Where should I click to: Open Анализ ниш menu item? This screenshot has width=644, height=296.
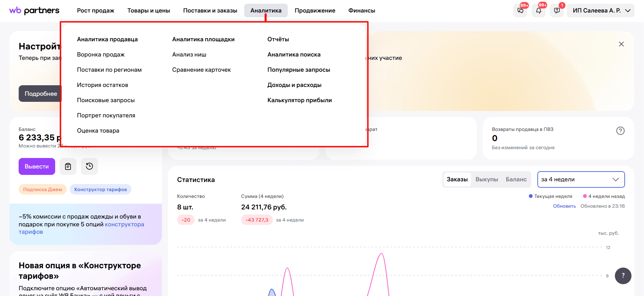click(189, 54)
